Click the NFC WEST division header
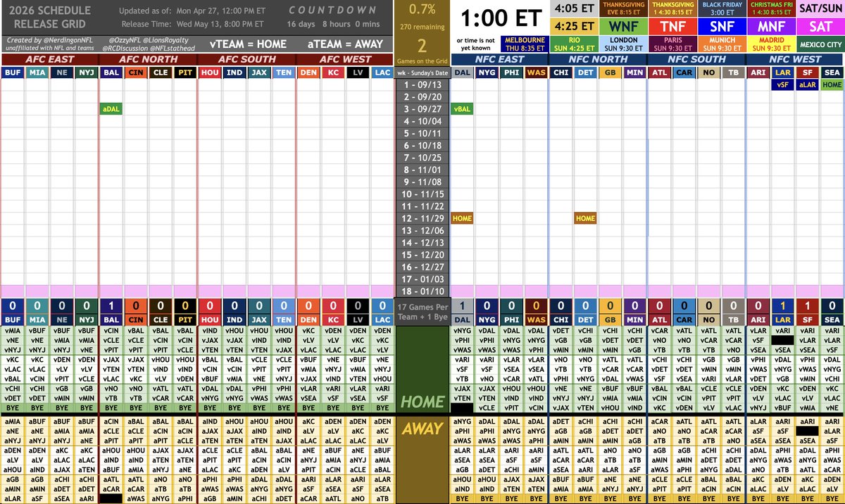The image size is (845, 504). 794,59
